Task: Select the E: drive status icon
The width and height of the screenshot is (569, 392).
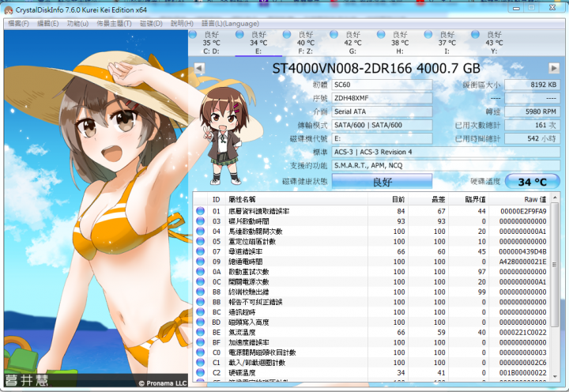Action: tap(239, 35)
